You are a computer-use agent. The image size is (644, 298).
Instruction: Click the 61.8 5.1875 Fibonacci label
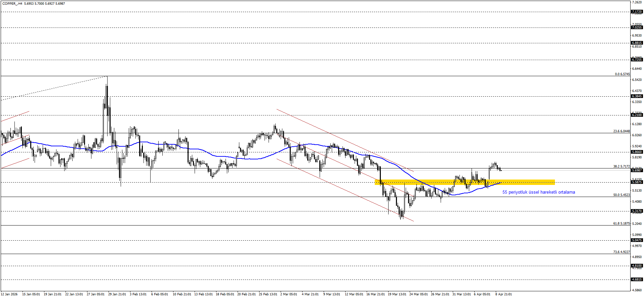coord(621,223)
